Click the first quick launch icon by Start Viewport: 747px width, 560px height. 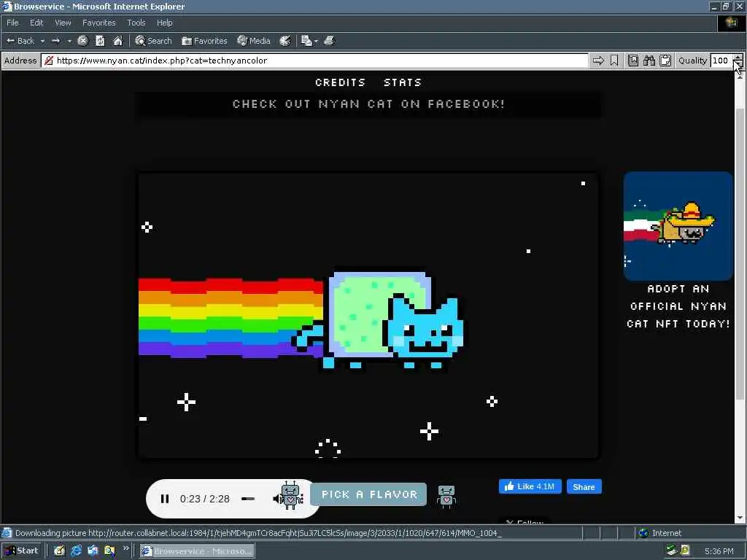59,551
